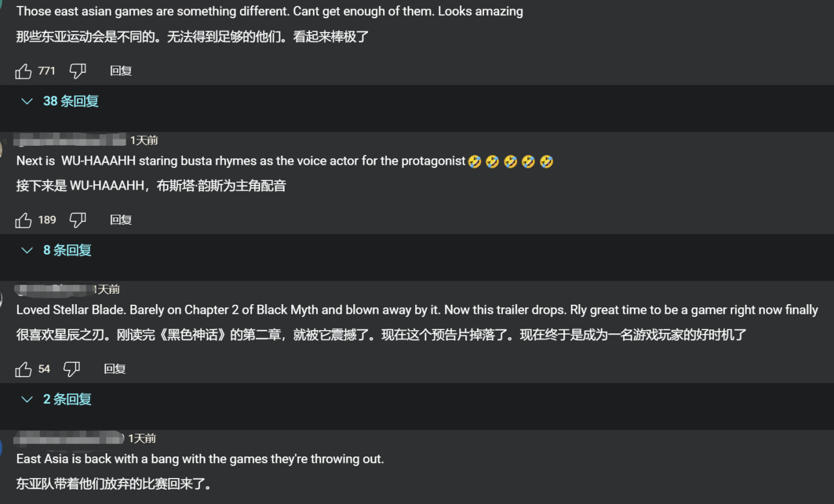Reply to the comment with 54 likes
This screenshot has height=504, width=834.
click(x=115, y=369)
